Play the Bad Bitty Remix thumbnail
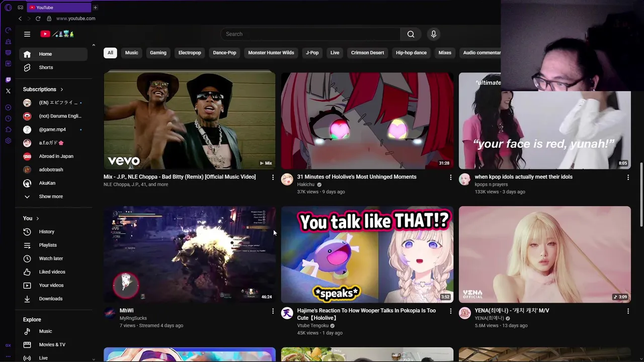Image resolution: width=644 pixels, height=362 pixels. pyautogui.click(x=190, y=121)
